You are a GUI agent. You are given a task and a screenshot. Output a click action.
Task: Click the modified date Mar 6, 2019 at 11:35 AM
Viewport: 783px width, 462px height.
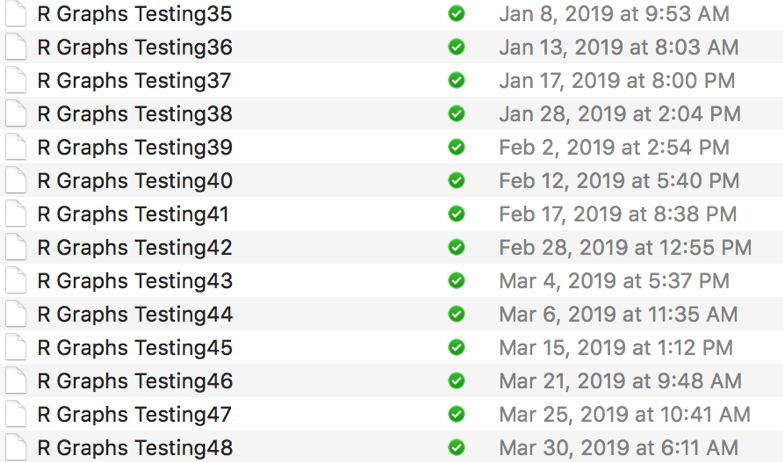point(618,314)
